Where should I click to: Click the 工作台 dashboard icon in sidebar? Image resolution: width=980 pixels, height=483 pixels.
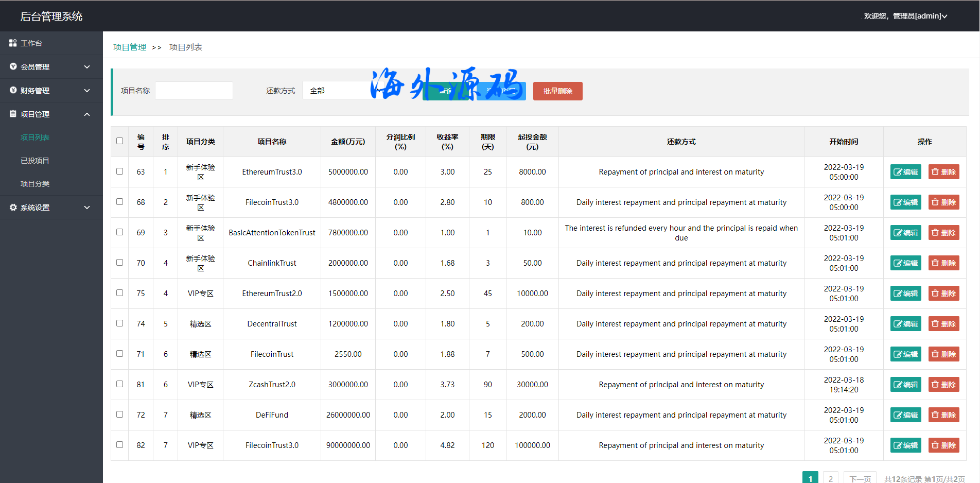pos(13,43)
